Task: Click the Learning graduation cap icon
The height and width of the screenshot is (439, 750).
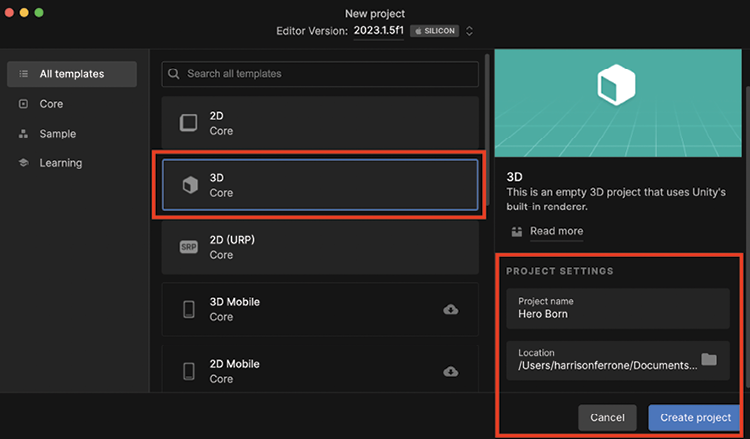Action: [23, 163]
